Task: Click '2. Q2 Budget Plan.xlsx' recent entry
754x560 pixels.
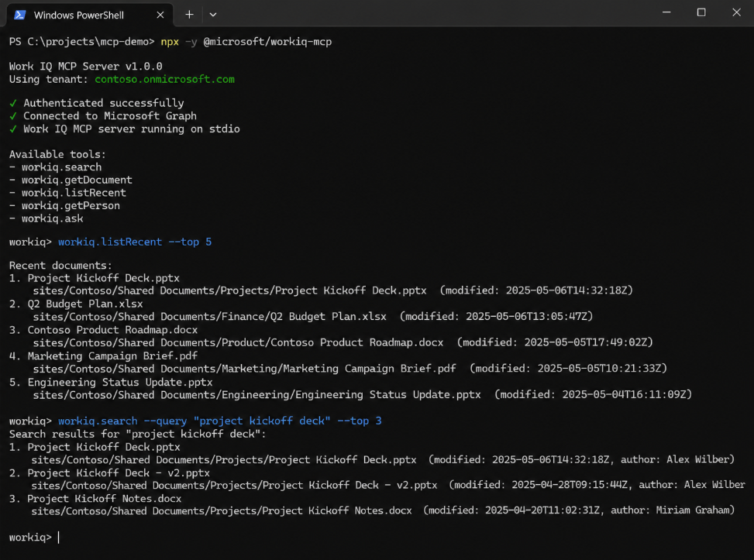Action: click(76, 304)
